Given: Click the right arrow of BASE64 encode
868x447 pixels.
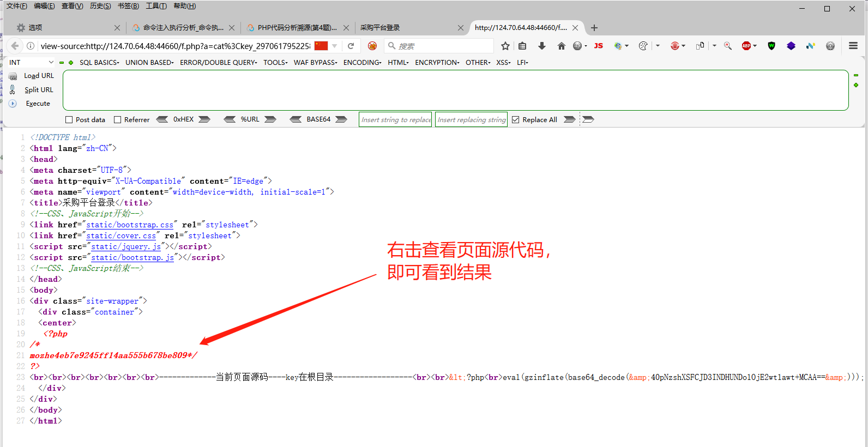Looking at the screenshot, I should click(x=341, y=119).
